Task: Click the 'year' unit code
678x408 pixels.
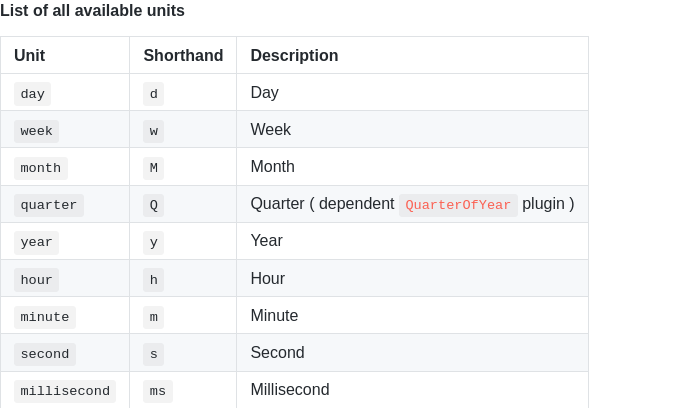Action: tap(37, 242)
